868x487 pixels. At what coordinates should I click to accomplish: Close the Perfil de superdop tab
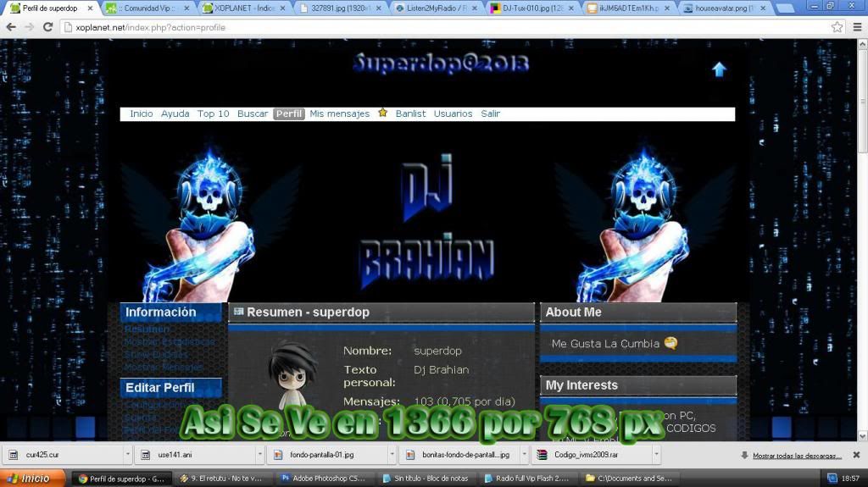[x=90, y=8]
